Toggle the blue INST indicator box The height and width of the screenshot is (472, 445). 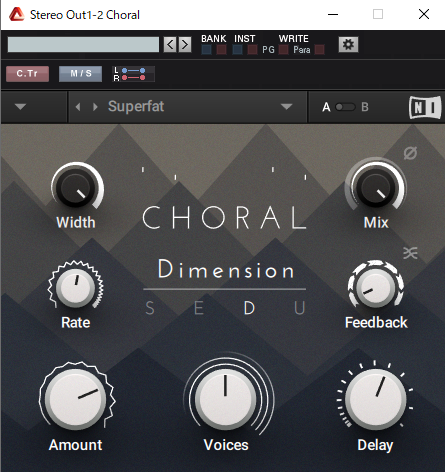pos(237,50)
